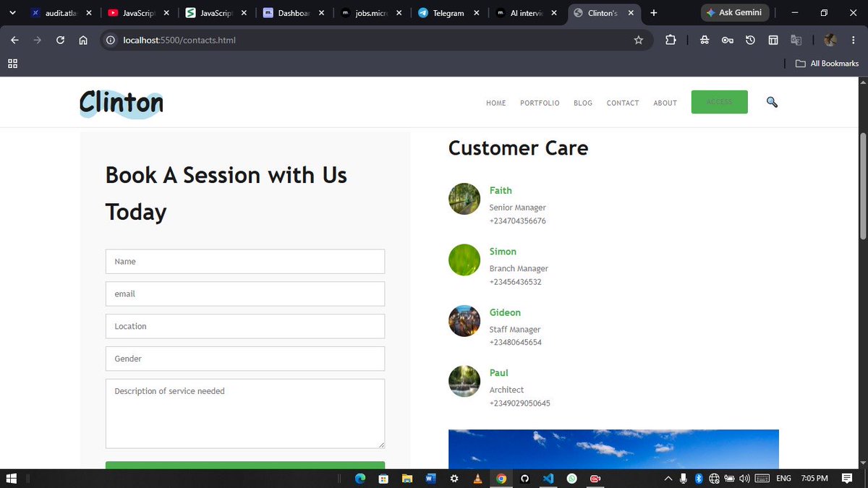Click the name Faith in Customer Care
Image resolution: width=868 pixels, height=488 pixels.
coord(501,191)
